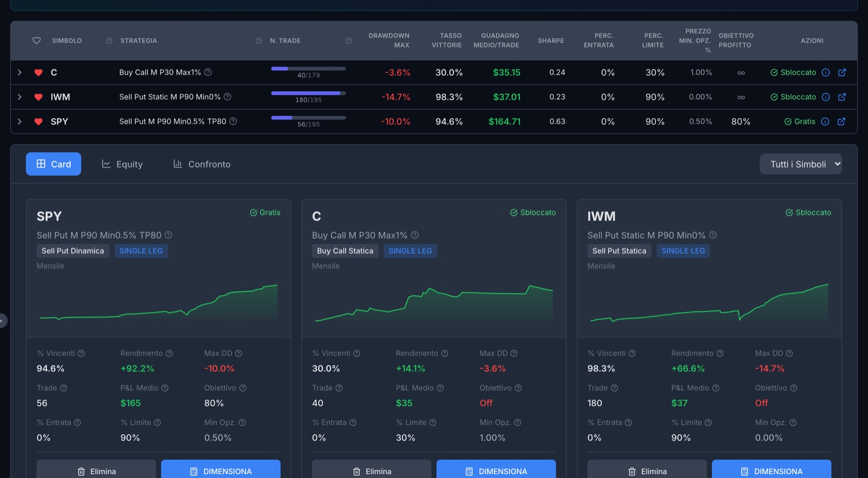Toggle favorite heart on C row

coord(39,73)
